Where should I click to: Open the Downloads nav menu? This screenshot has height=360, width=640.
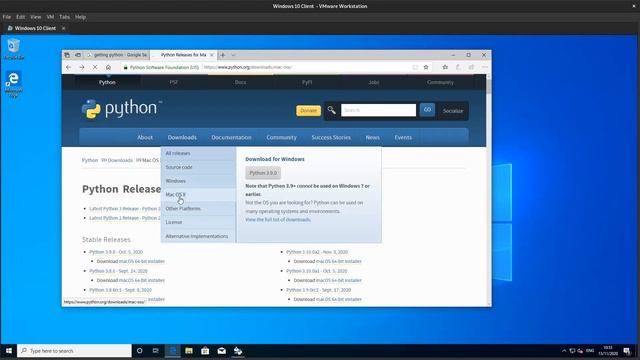182,138
